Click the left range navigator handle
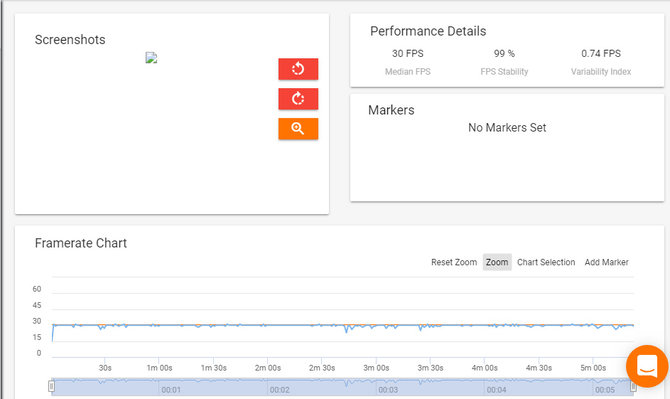The width and height of the screenshot is (670, 399). 51,386
